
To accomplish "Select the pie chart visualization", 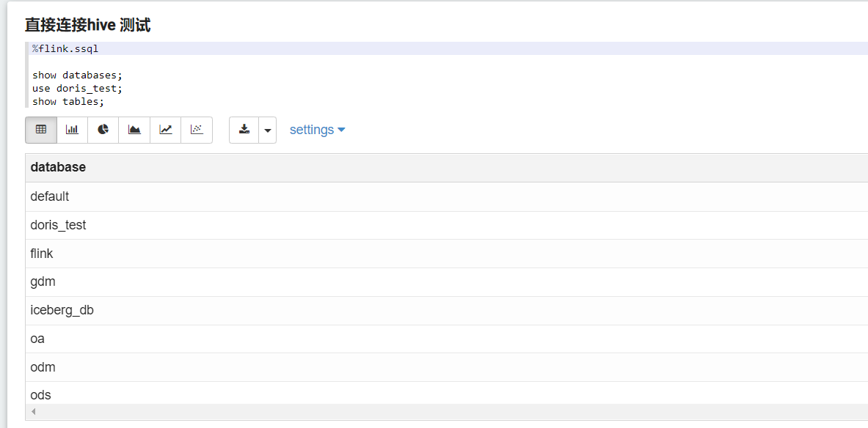I will point(103,130).
